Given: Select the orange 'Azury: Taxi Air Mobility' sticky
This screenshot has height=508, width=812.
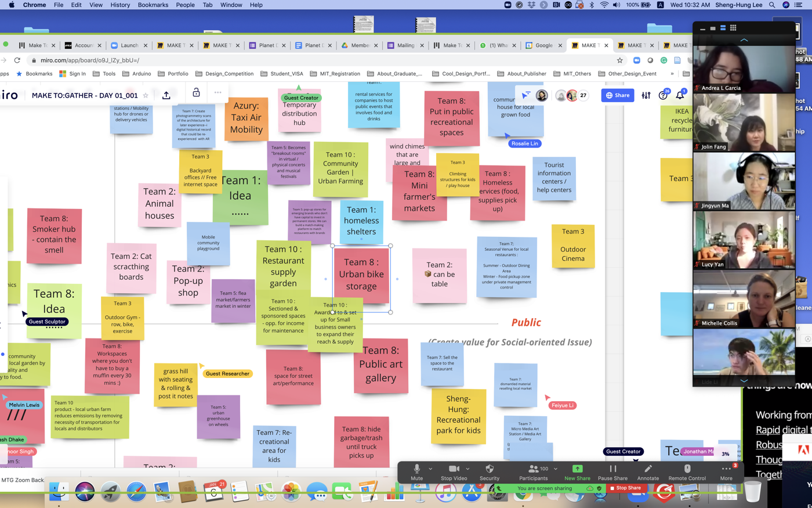Looking at the screenshot, I should tap(246, 120).
